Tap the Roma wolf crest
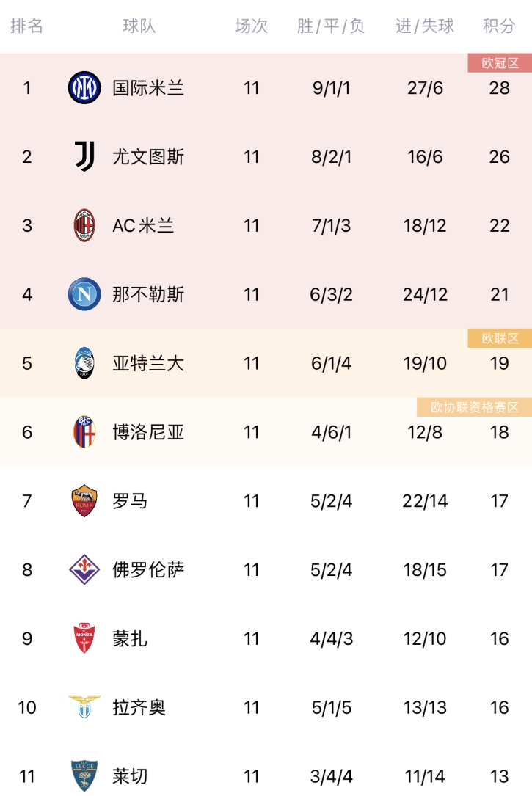 coord(84,500)
